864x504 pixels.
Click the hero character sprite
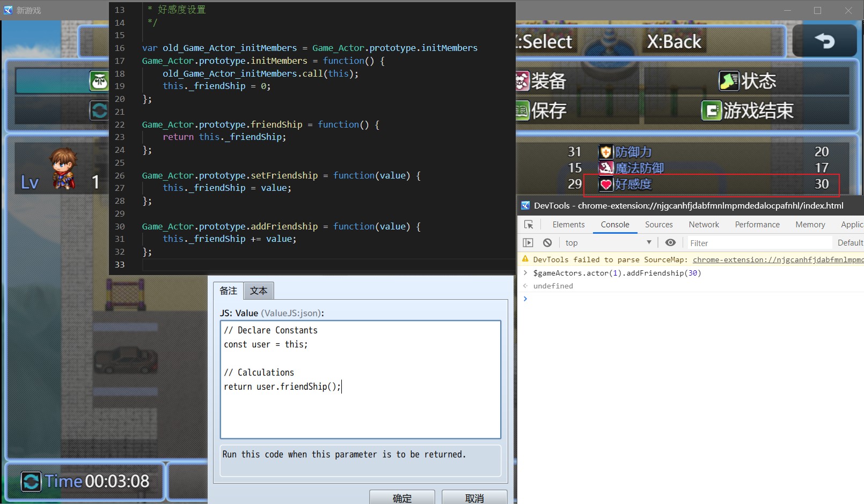[63, 168]
